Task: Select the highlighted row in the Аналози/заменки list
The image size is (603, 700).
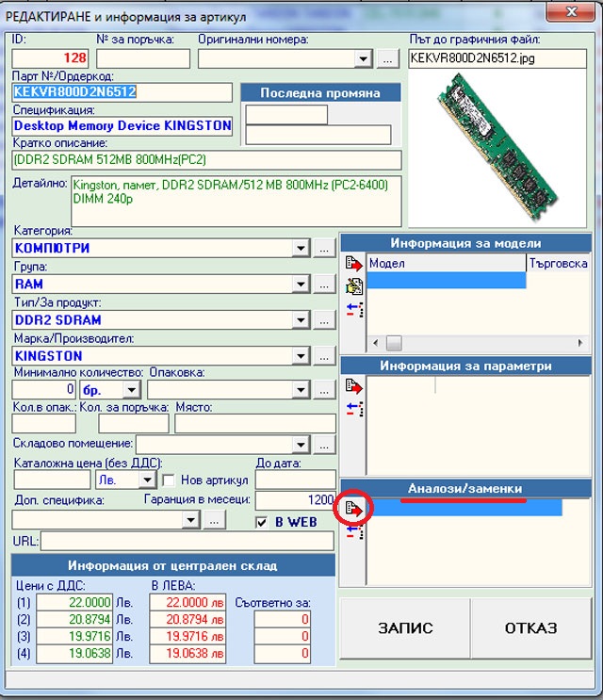Action: pos(465,508)
